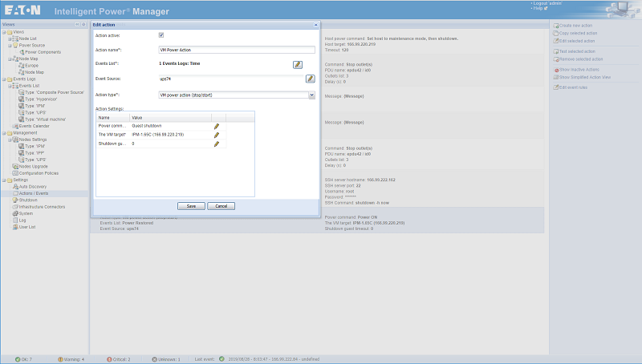Screen dimensions: 642x364
Task: Click the Create new action icon
Action: pos(555,26)
